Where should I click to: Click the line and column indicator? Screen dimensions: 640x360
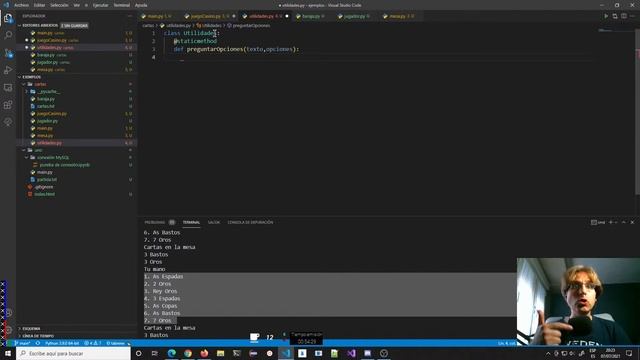pos(506,343)
